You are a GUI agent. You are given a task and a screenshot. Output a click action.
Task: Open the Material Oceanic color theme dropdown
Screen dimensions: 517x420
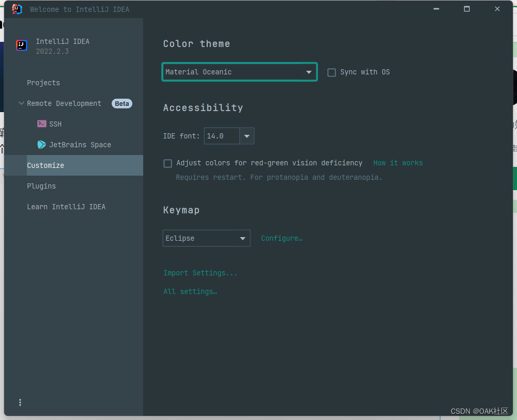pos(240,72)
